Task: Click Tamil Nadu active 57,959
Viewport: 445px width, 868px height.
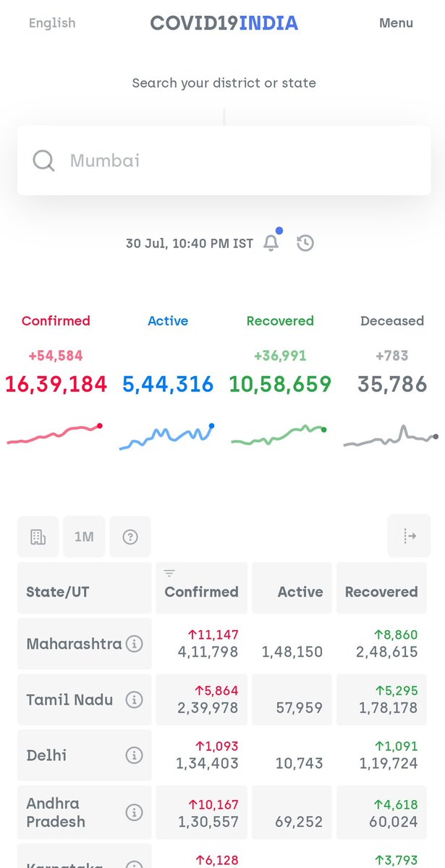Action: click(x=300, y=707)
